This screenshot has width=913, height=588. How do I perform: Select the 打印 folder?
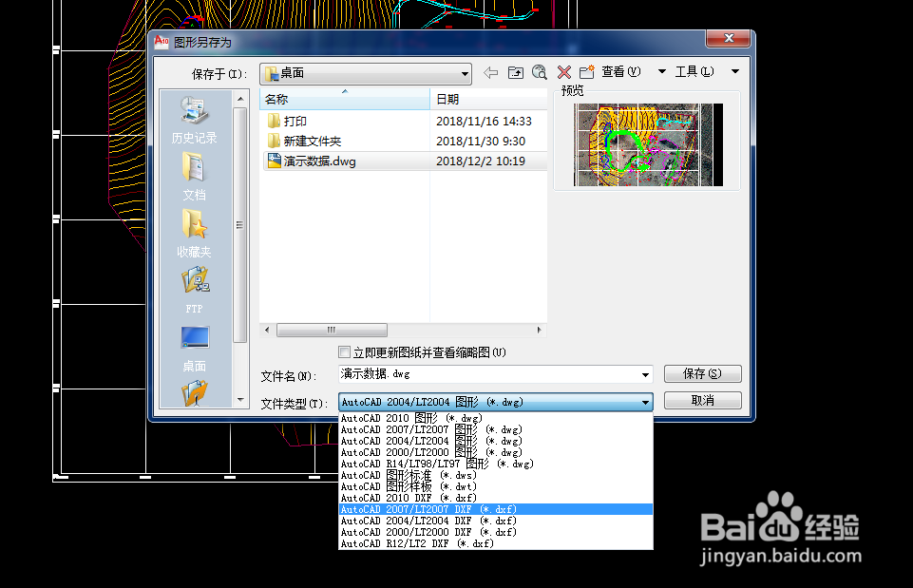pos(288,121)
